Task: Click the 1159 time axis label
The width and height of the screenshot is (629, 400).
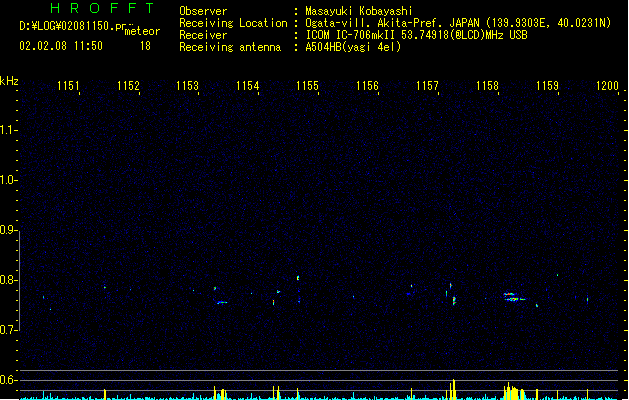Action: coord(547,86)
